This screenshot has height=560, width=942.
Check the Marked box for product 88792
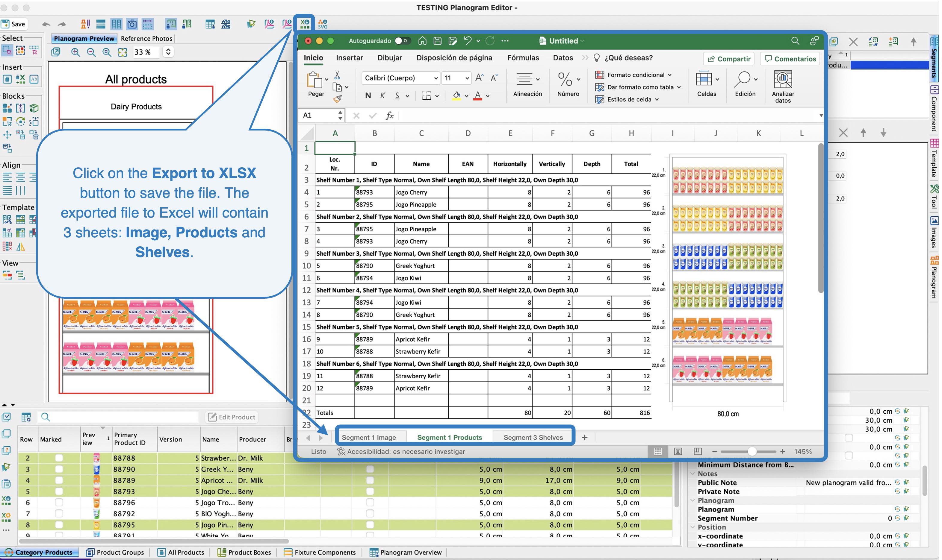click(59, 514)
